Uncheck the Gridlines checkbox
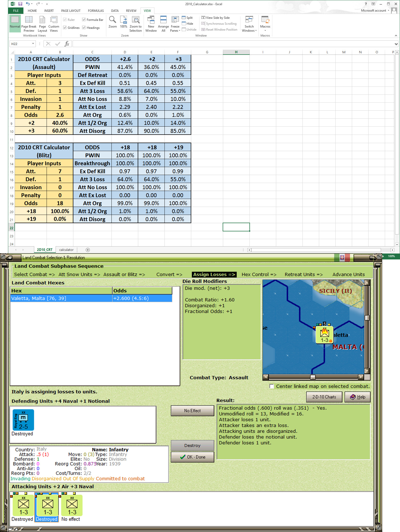The width and height of the screenshot is (400, 532). [x=65, y=28]
